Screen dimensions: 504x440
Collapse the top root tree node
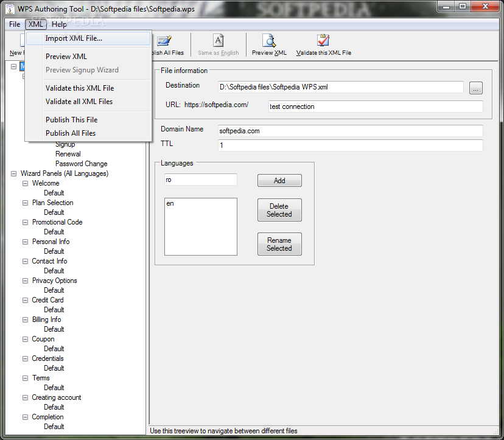pos(13,66)
